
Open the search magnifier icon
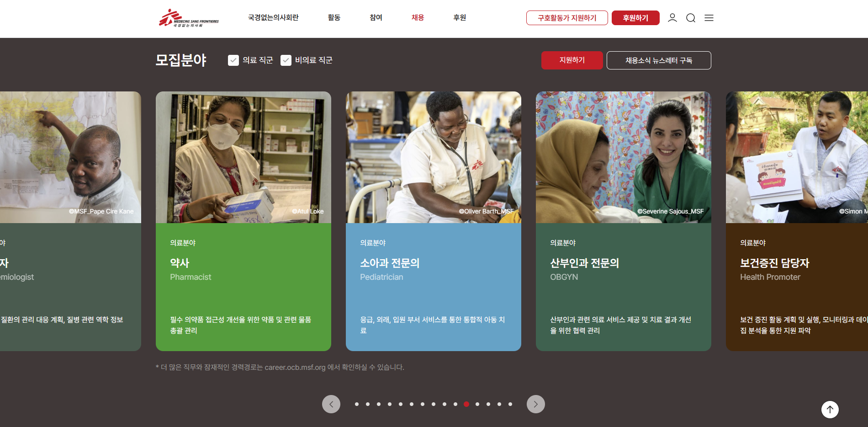pyautogui.click(x=691, y=18)
